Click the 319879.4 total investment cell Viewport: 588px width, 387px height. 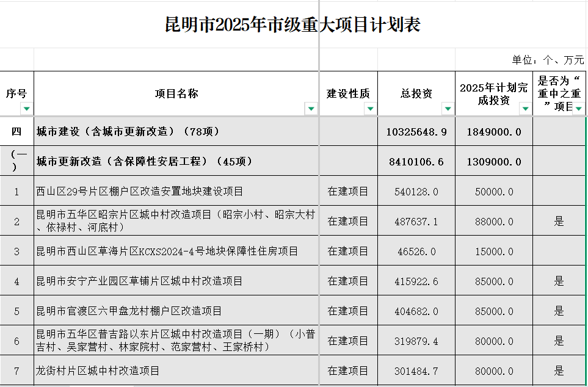pyautogui.click(x=416, y=341)
